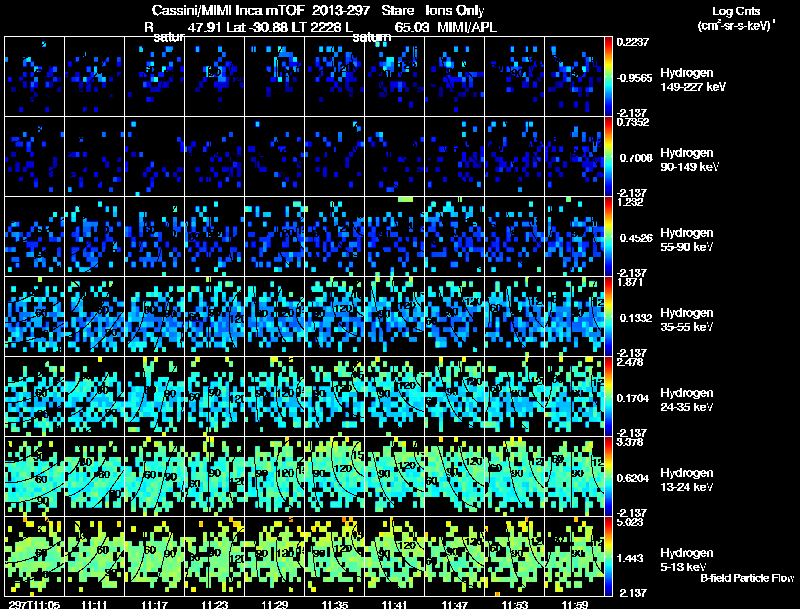Click the colorbar value '1.232'
Image resolution: width=800 pixels, height=609 pixels.
[x=630, y=202]
